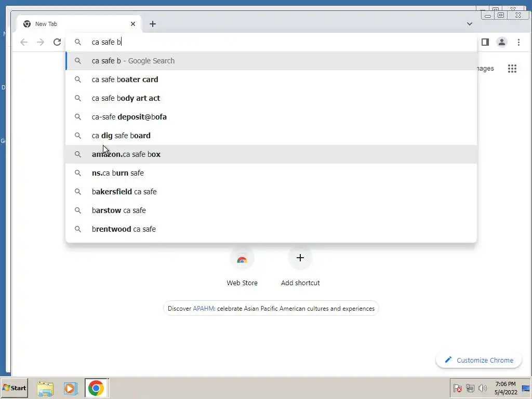The width and height of the screenshot is (532, 399).
Task: Open Chrome's three-dot menu
Action: click(518, 42)
